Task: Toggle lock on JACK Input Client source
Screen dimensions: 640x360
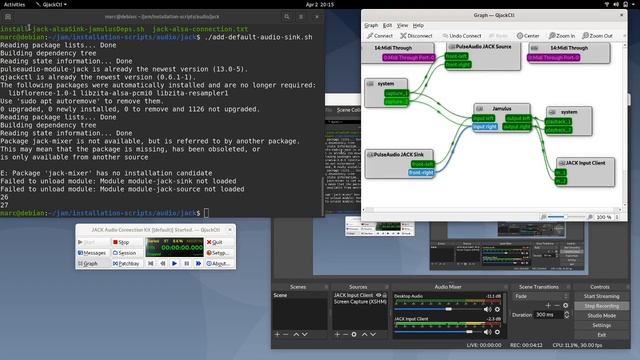Action: point(384,295)
